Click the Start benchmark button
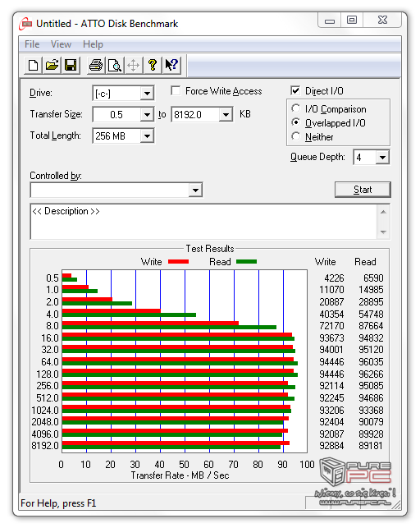This screenshot has width=420, height=528. [x=363, y=190]
